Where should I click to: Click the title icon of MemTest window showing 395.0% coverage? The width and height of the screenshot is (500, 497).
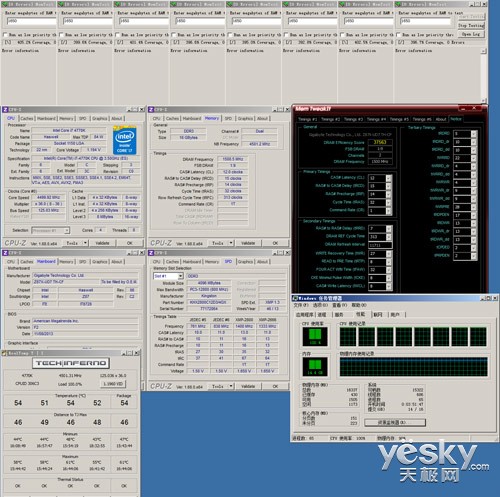(229, 4)
